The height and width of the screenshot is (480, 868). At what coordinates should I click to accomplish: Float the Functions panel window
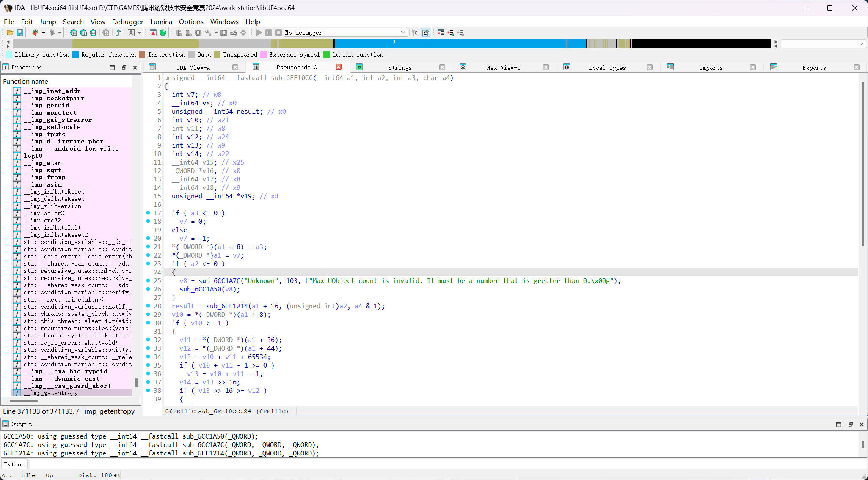point(124,67)
